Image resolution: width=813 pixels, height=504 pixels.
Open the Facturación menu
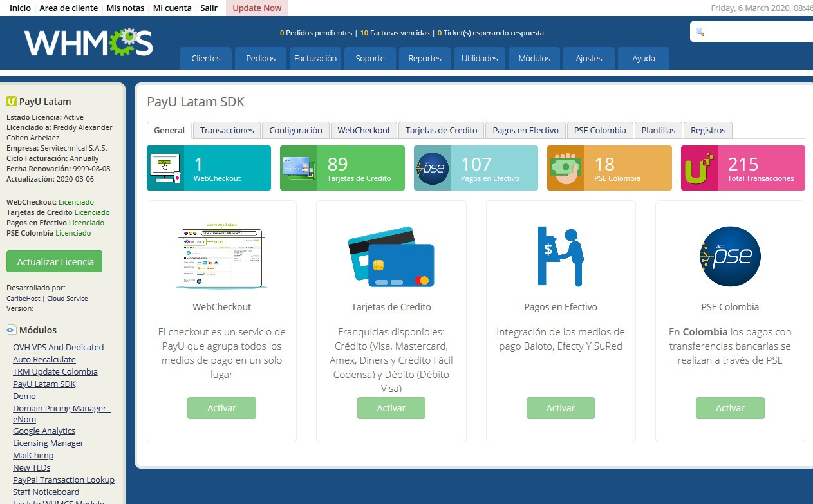point(315,58)
